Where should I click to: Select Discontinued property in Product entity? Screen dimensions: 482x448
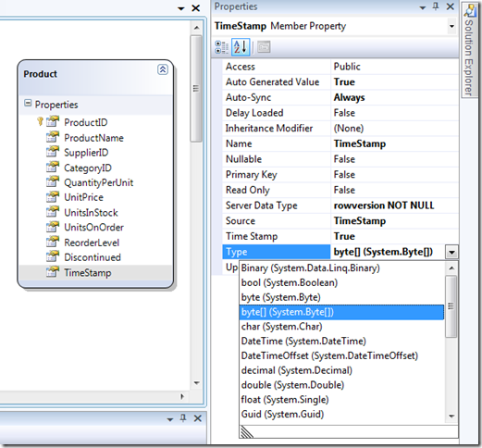[x=93, y=257]
